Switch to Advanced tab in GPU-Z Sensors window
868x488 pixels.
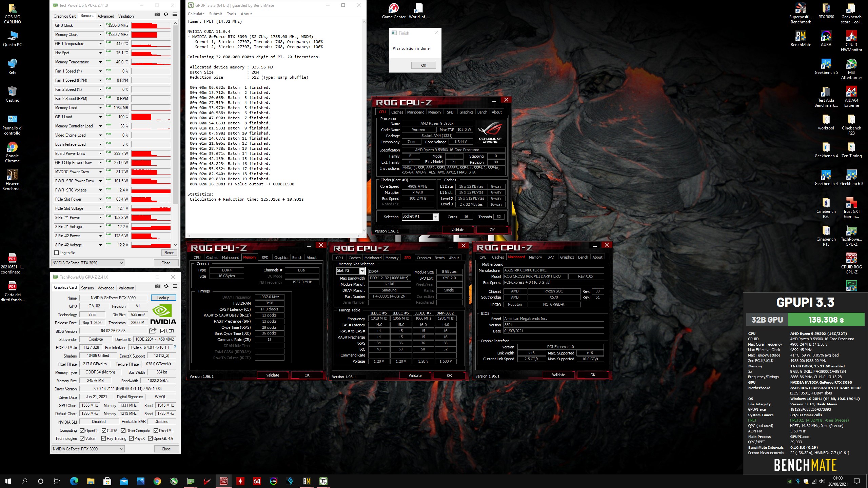(x=106, y=16)
